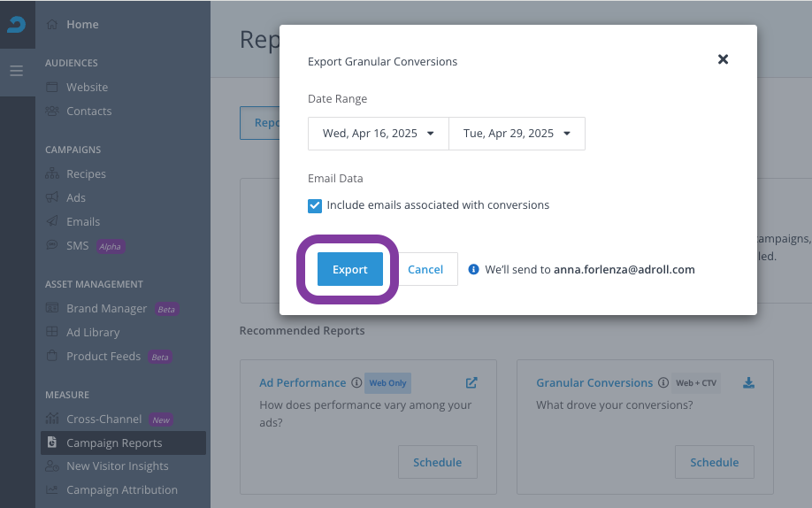Open the end date Tue, Apr 29, 2025 dropdown
The image size is (812, 508).
pyautogui.click(x=517, y=134)
